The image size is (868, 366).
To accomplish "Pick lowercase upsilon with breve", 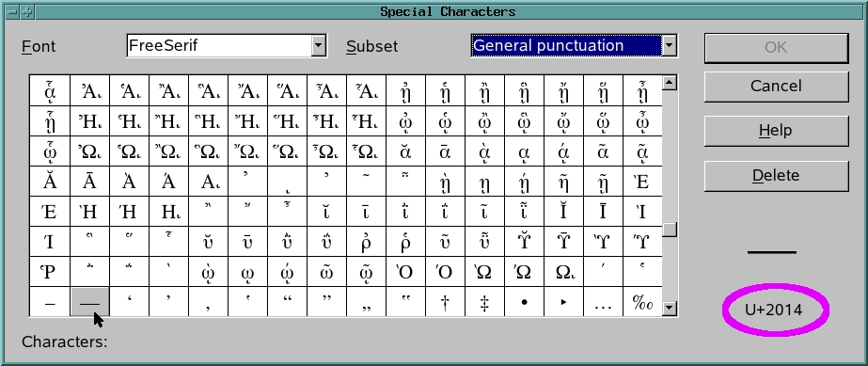I will [208, 242].
